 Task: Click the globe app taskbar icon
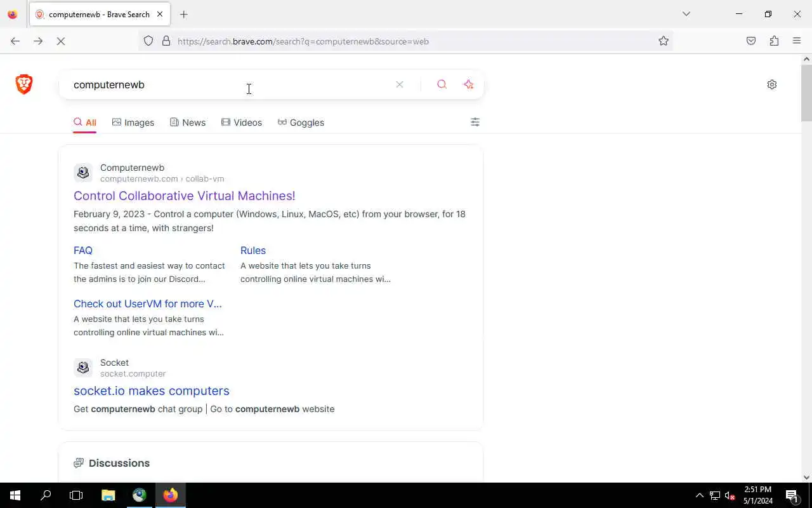(x=140, y=495)
